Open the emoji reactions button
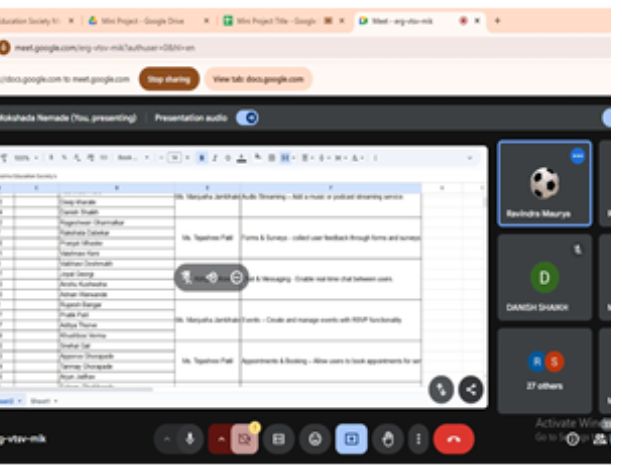Image resolution: width=622 pixels, height=466 pixels. 315,438
